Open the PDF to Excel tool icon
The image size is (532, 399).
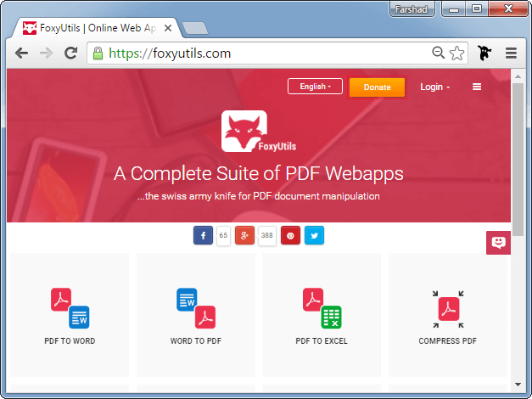click(322, 308)
